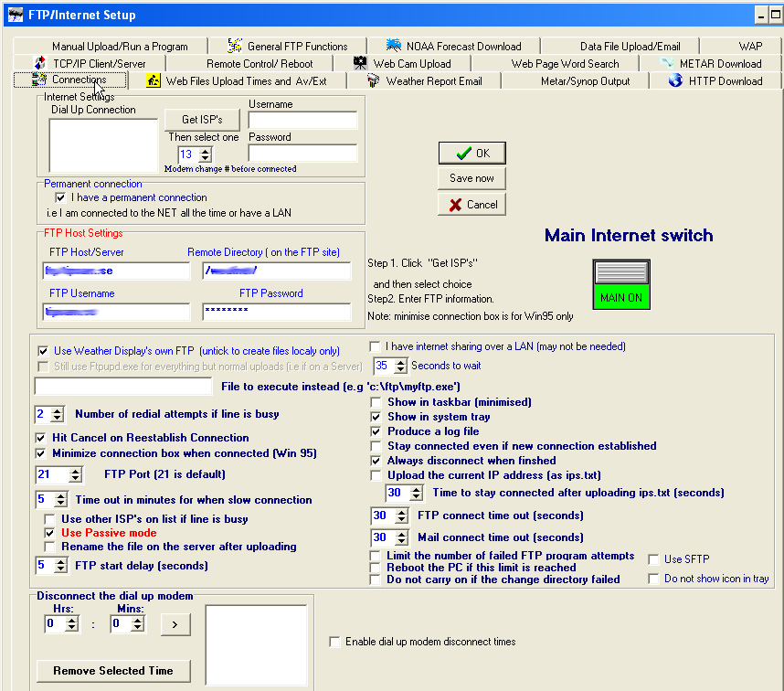Uncheck Show in system tray
Viewport: 784px width, 691px height.
(x=376, y=417)
